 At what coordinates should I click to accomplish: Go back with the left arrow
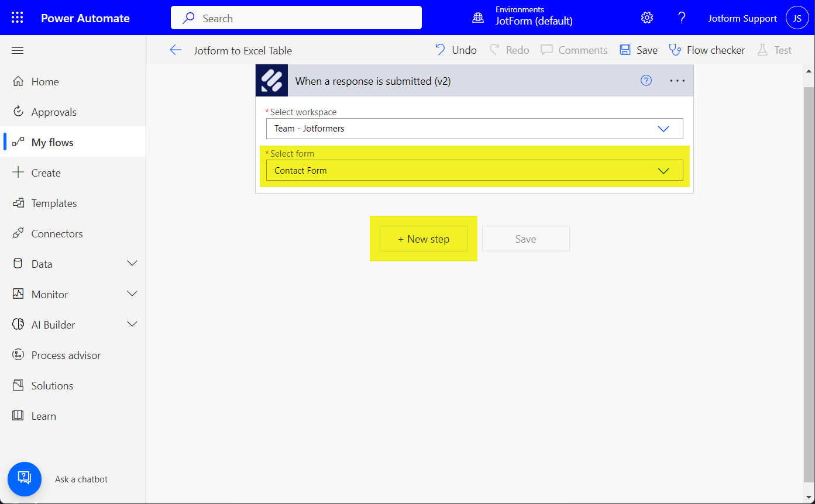click(x=176, y=50)
